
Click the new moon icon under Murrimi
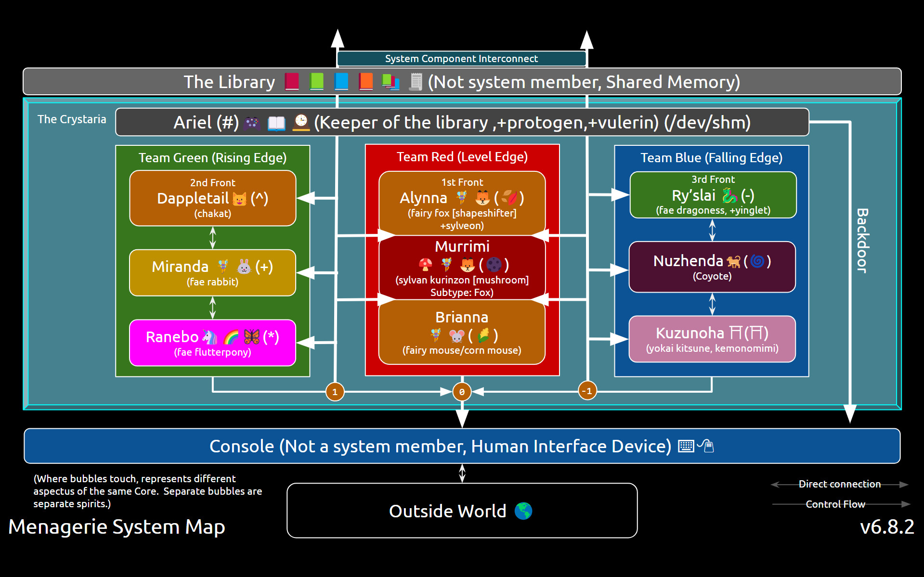click(494, 265)
